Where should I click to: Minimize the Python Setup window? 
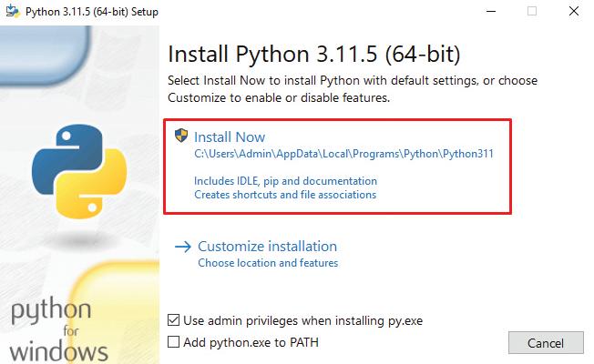(x=491, y=11)
